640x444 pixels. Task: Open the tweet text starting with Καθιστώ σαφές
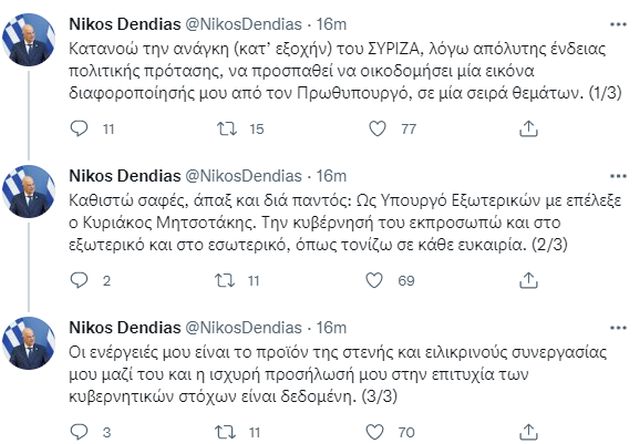(340, 219)
